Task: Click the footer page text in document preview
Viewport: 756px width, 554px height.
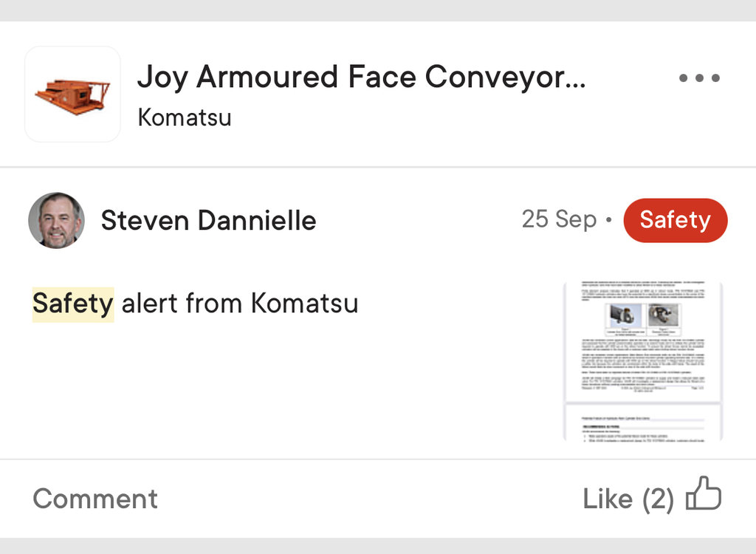Action: click(x=642, y=387)
